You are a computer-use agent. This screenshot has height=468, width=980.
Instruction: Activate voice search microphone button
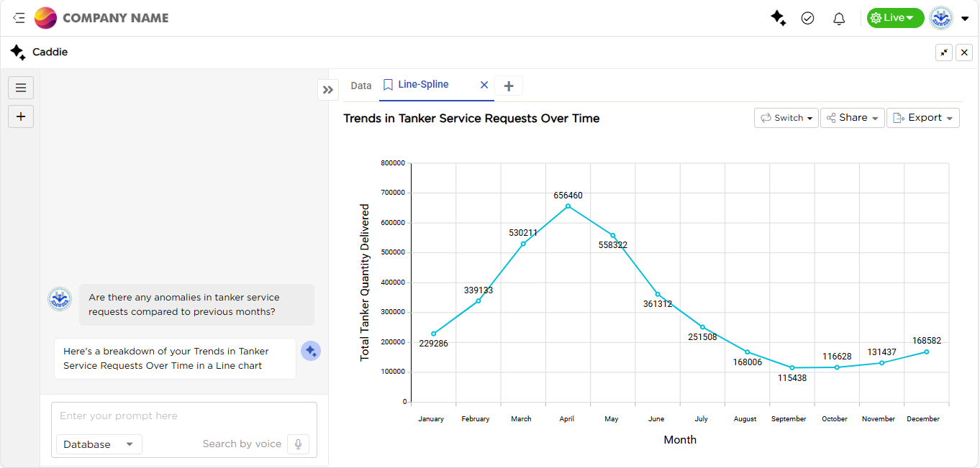(x=299, y=444)
